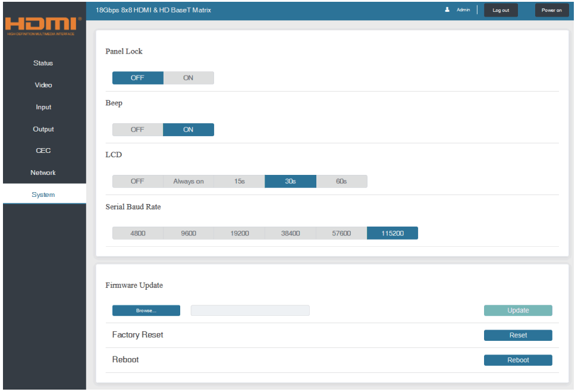Open the Status page
578x392 pixels.
(x=43, y=63)
